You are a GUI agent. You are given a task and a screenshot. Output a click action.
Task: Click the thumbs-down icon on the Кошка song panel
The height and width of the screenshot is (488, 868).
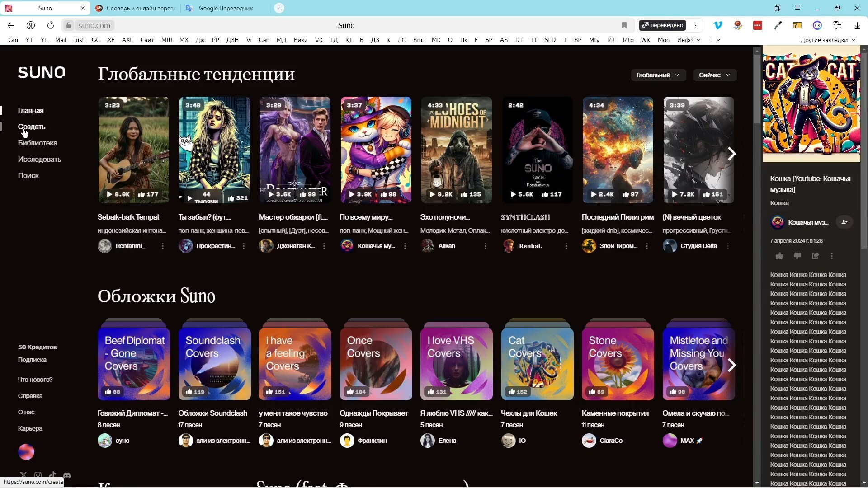tap(797, 256)
